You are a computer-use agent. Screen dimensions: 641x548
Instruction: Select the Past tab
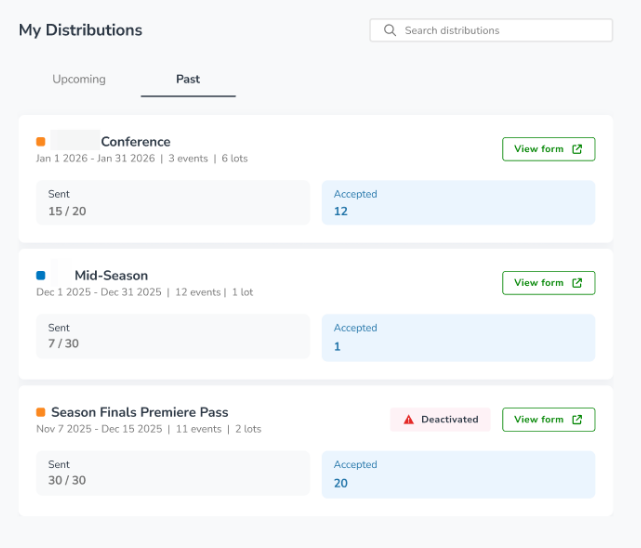tap(188, 79)
